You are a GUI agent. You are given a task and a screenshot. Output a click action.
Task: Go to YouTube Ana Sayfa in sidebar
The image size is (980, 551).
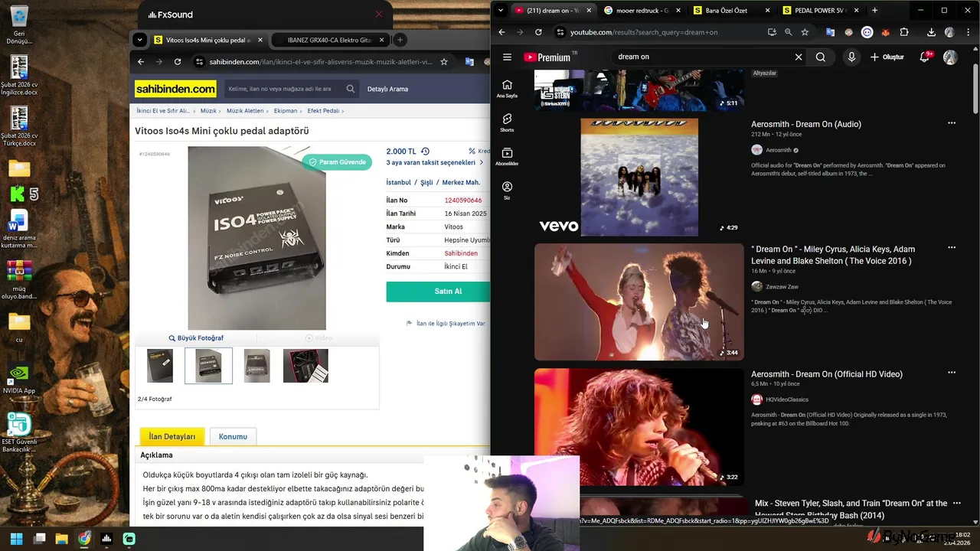(x=507, y=89)
